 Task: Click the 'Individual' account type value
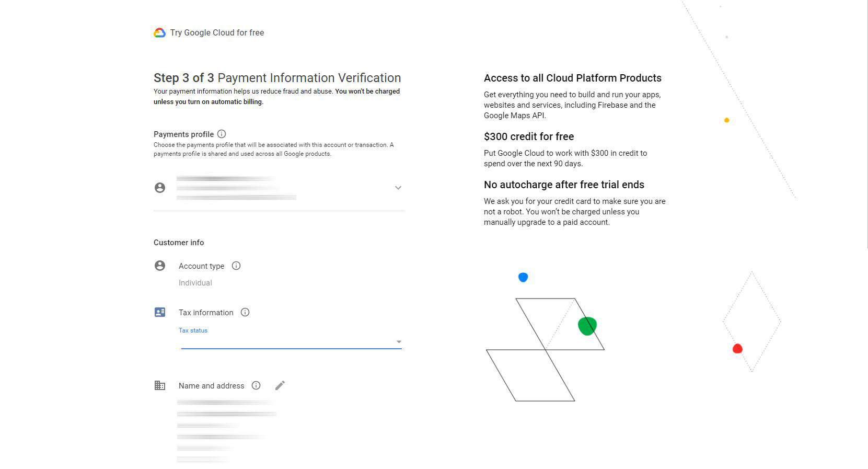tap(195, 283)
